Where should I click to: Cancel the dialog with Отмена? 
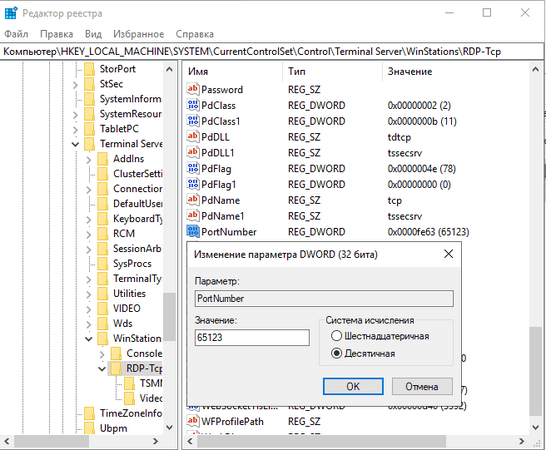[x=422, y=386]
